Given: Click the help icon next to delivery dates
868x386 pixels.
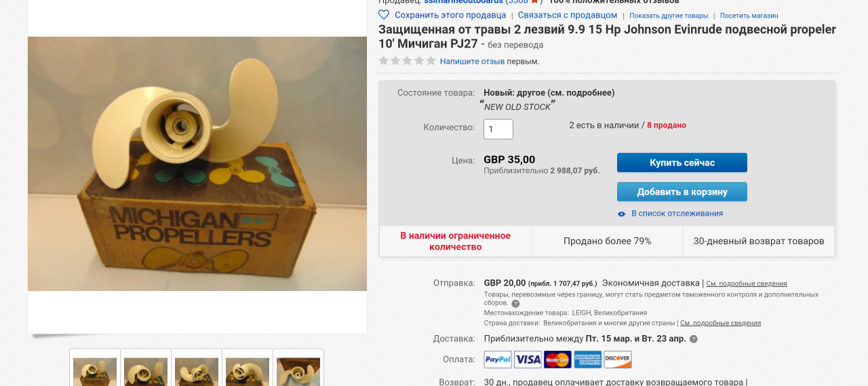Looking at the screenshot, I should 694,339.
